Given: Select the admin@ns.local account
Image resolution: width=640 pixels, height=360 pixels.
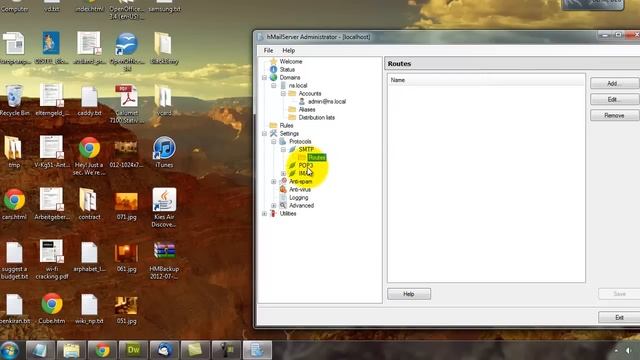Looking at the screenshot, I should [x=327, y=102].
